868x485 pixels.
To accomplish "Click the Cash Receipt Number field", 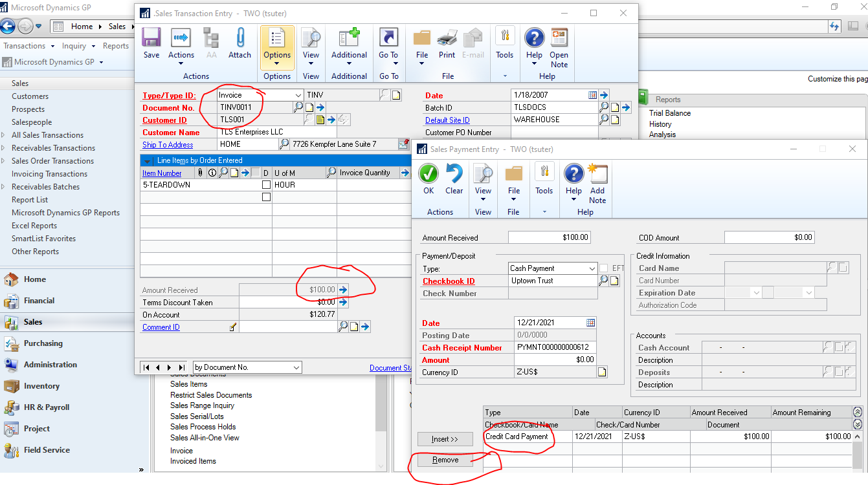I will pos(556,348).
